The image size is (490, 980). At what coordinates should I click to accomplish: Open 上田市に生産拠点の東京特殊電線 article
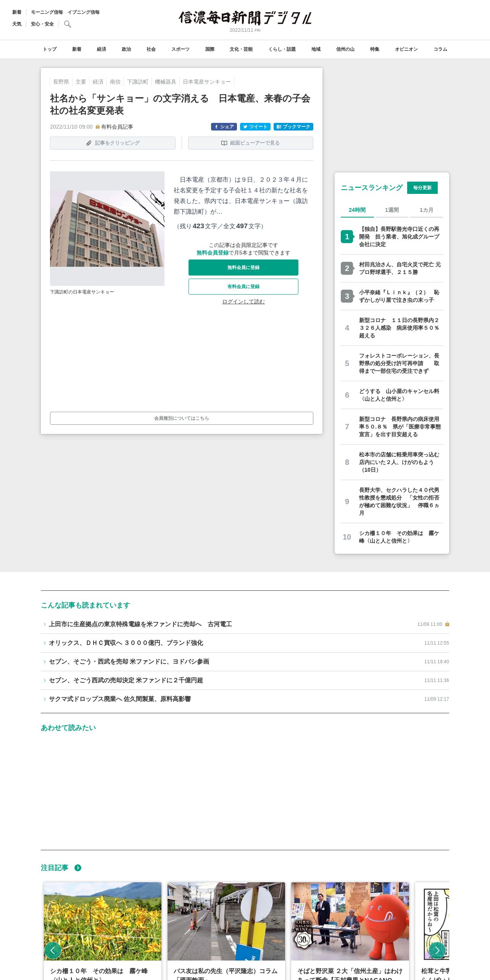140,624
